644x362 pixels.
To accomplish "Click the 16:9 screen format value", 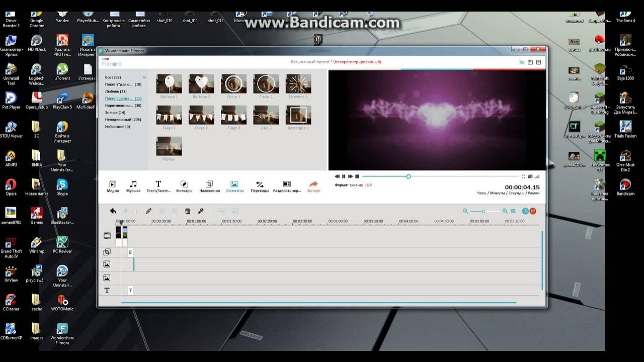I will [x=368, y=185].
